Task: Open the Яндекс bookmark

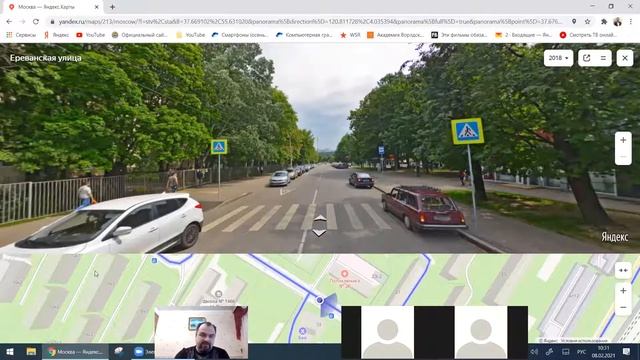Action: [56, 35]
